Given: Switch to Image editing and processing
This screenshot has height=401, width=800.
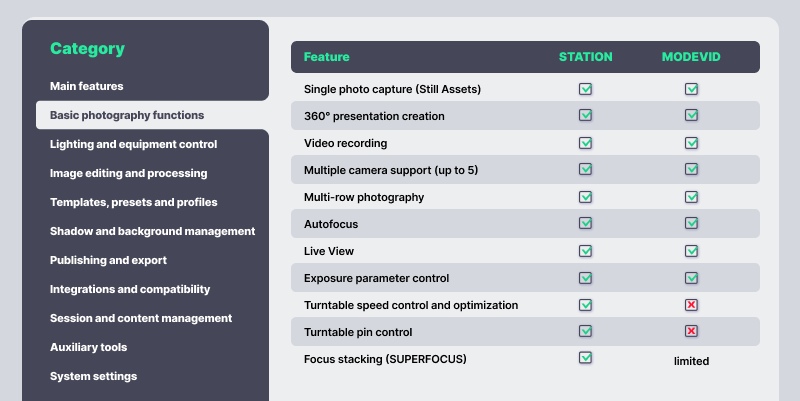Looking at the screenshot, I should [129, 173].
